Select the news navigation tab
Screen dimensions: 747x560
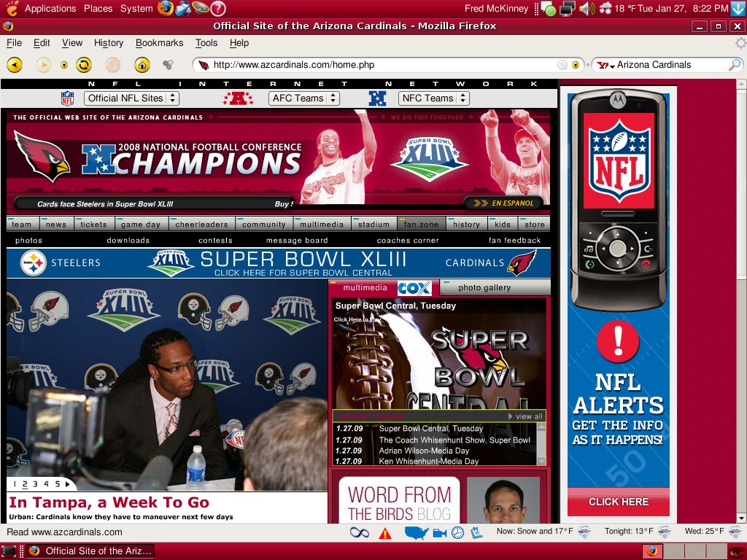click(x=56, y=225)
